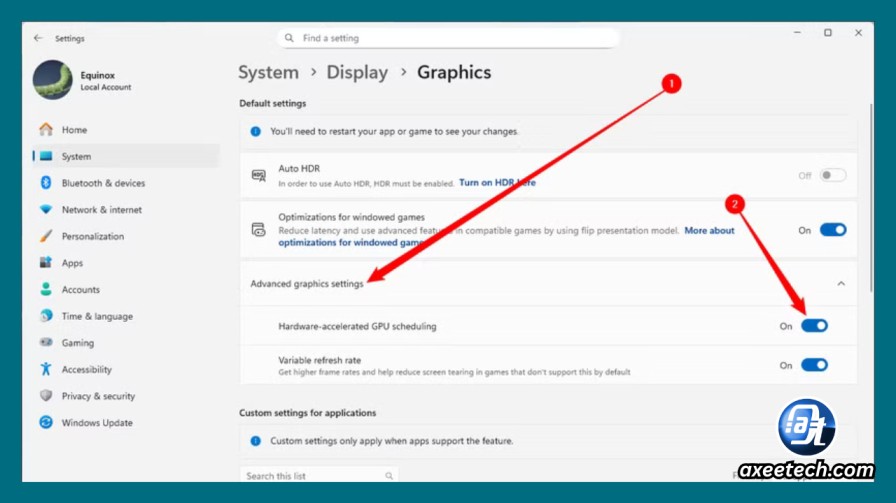
Task: Click the Turn on HDR here link
Action: (x=497, y=183)
